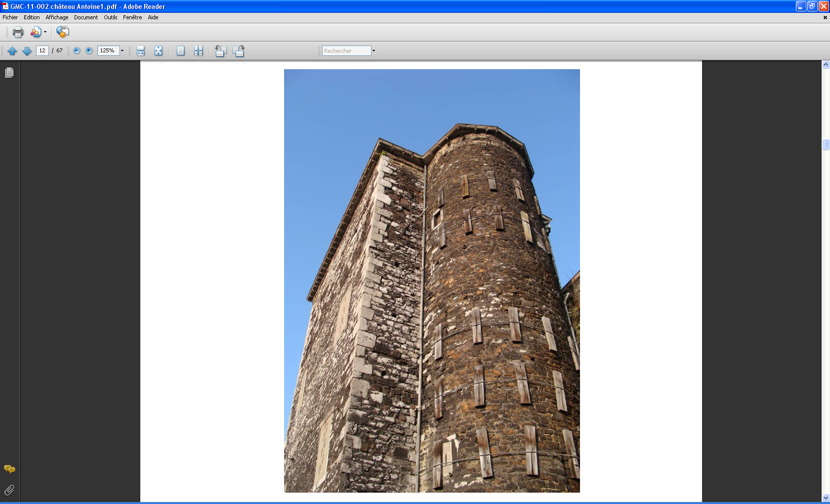Open the Document menu
Screen dimensions: 830x504
click(x=86, y=17)
